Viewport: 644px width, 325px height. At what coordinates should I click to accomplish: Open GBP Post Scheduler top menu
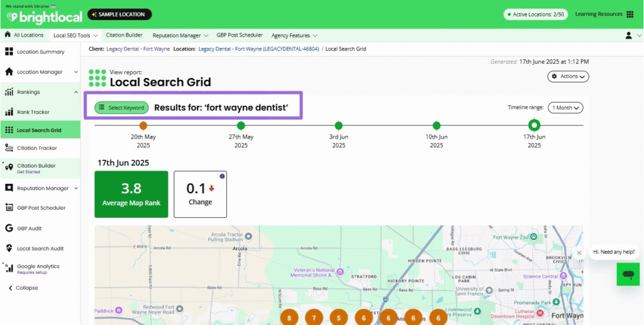pyautogui.click(x=240, y=35)
